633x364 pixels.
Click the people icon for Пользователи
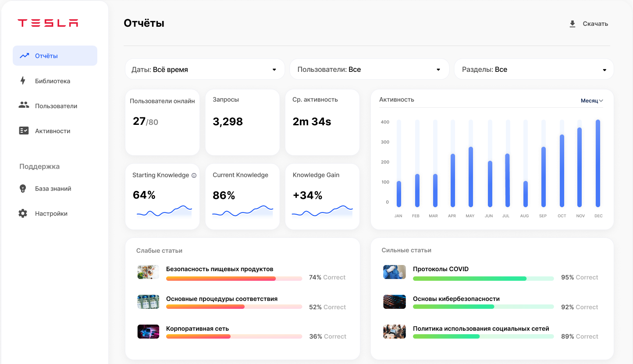pyautogui.click(x=24, y=106)
